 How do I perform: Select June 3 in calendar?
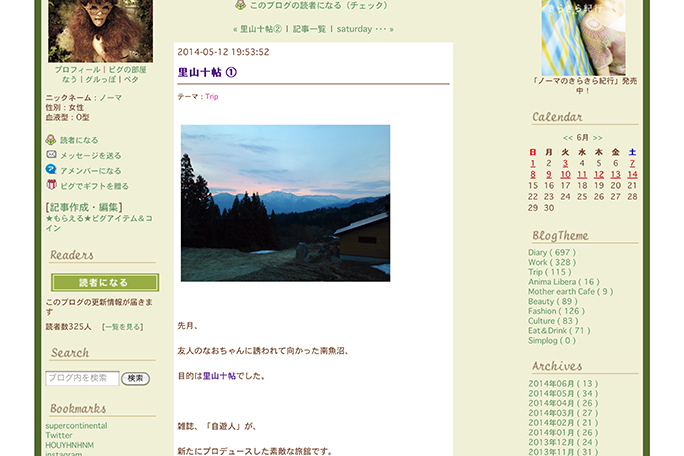point(565,163)
